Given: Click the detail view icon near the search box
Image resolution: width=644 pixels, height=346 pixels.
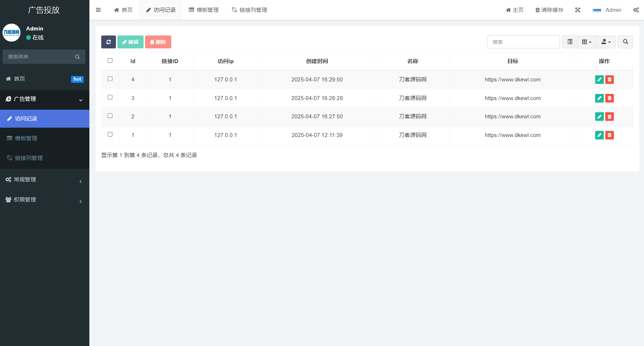Looking at the screenshot, I should (570, 42).
